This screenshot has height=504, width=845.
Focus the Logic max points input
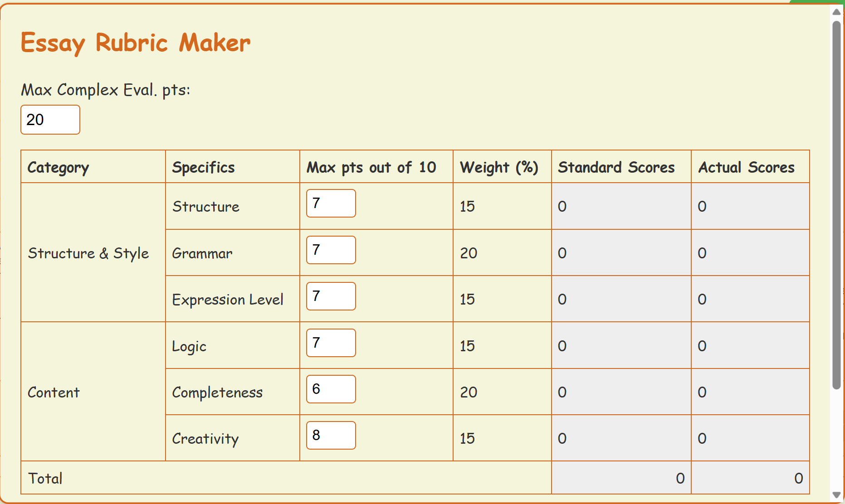tap(331, 343)
